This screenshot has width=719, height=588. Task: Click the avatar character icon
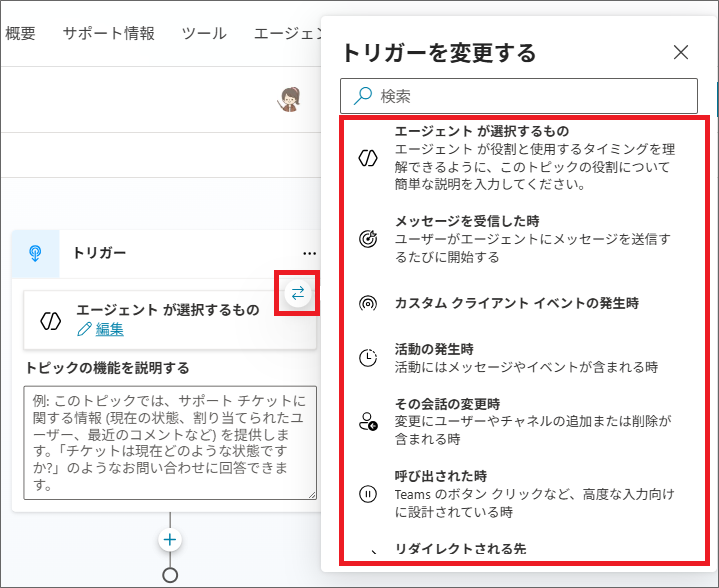[x=290, y=100]
